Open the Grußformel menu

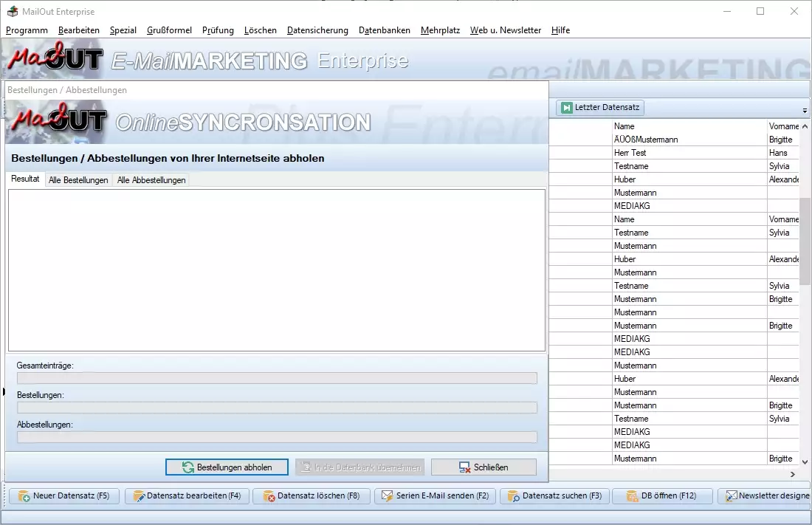[169, 30]
